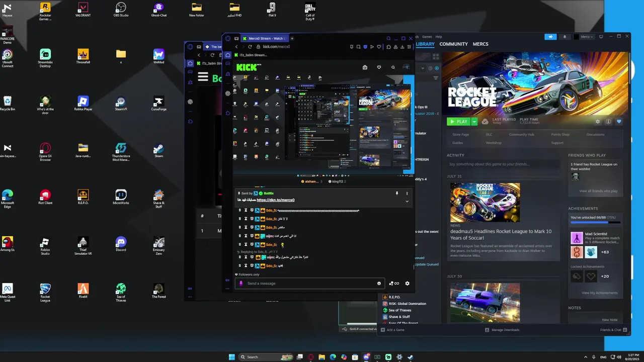This screenshot has width=644, height=362.
Task: Click Kick header heart icon
Action: coord(379,67)
